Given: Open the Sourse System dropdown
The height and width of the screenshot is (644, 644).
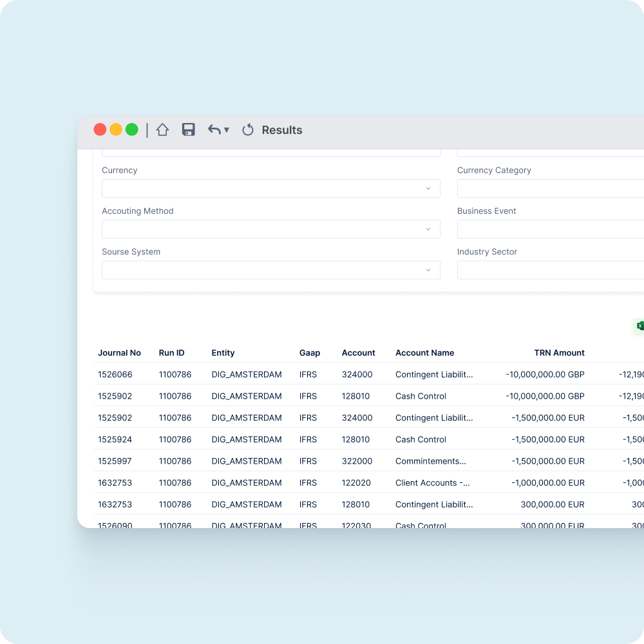Looking at the screenshot, I should point(270,270).
